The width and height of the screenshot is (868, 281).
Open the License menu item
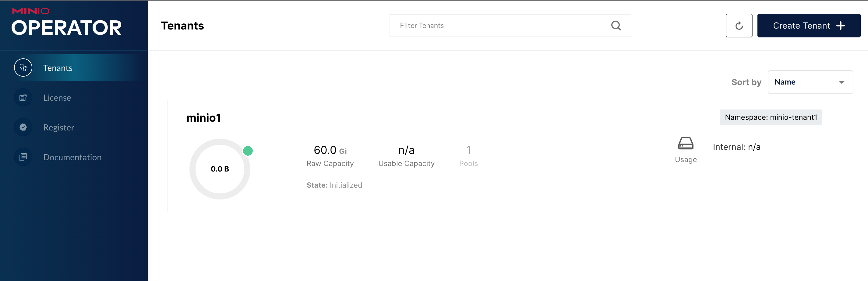pos(57,98)
